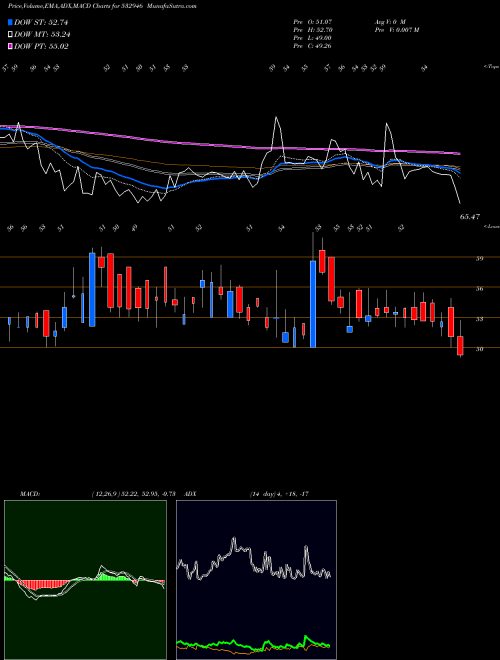Select the 'DOW PT: 55.02' legend label
The width and height of the screenshot is (500, 660).
(x=41, y=46)
